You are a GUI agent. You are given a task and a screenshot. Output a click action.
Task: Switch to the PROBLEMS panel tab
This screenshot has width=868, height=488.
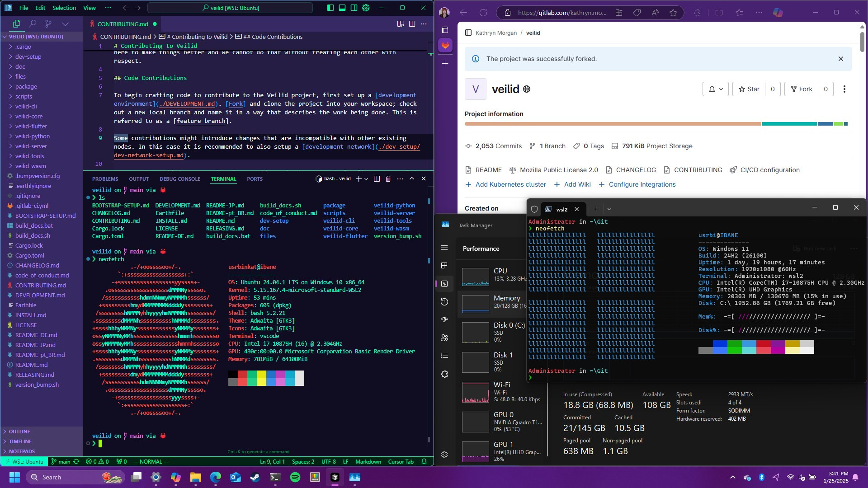[x=105, y=179]
